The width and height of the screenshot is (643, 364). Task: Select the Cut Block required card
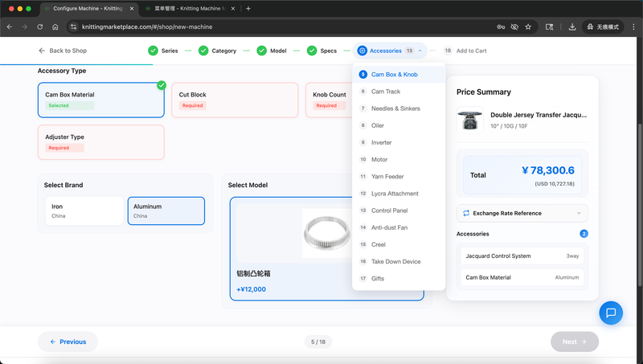click(x=234, y=100)
